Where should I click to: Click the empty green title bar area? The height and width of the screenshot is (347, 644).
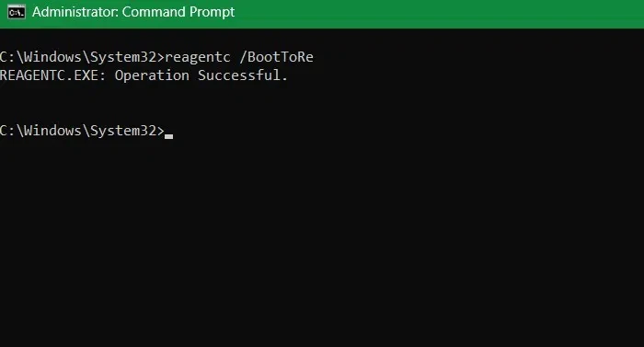click(x=440, y=14)
